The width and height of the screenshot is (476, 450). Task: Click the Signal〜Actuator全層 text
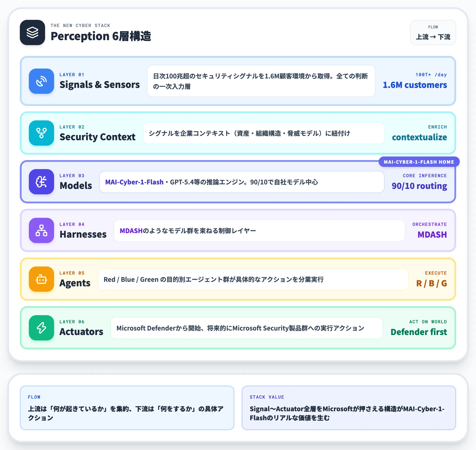(347, 413)
